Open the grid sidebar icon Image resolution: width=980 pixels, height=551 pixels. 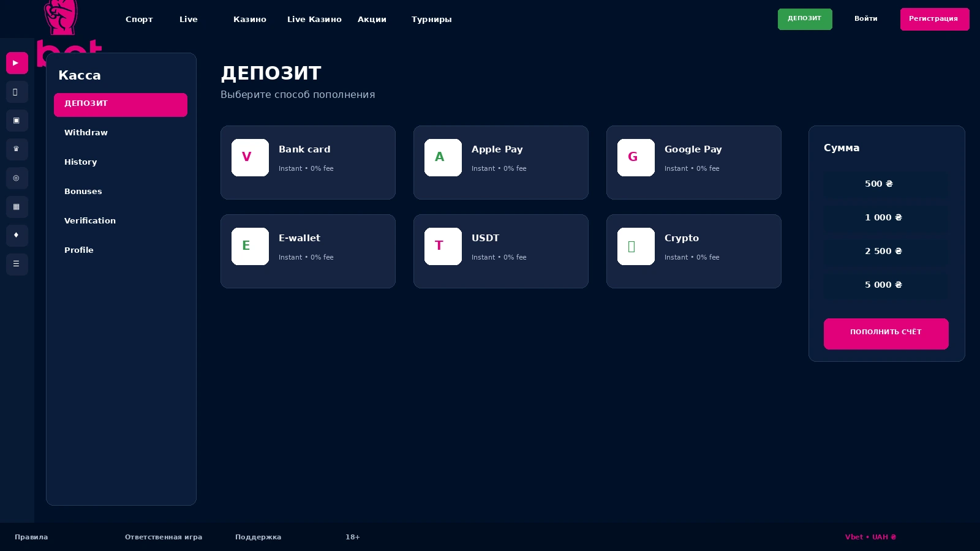pyautogui.click(x=17, y=207)
